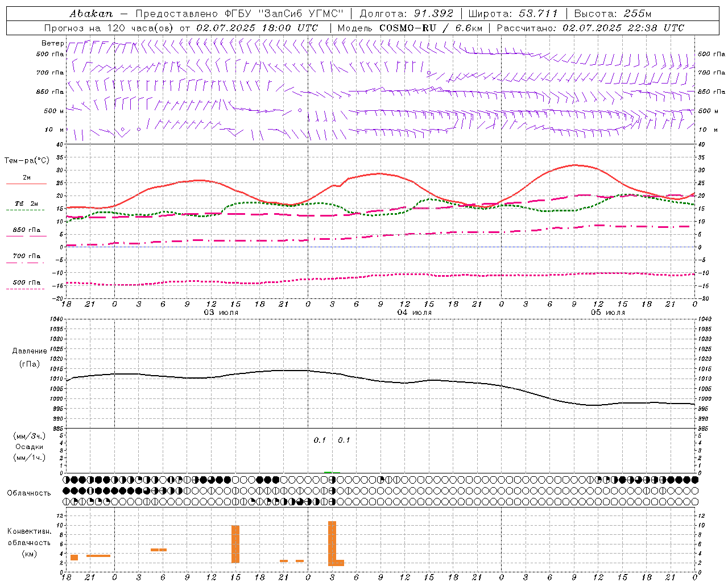Click the Осадки precipitation label
The height and width of the screenshot is (582, 728).
coord(29,447)
